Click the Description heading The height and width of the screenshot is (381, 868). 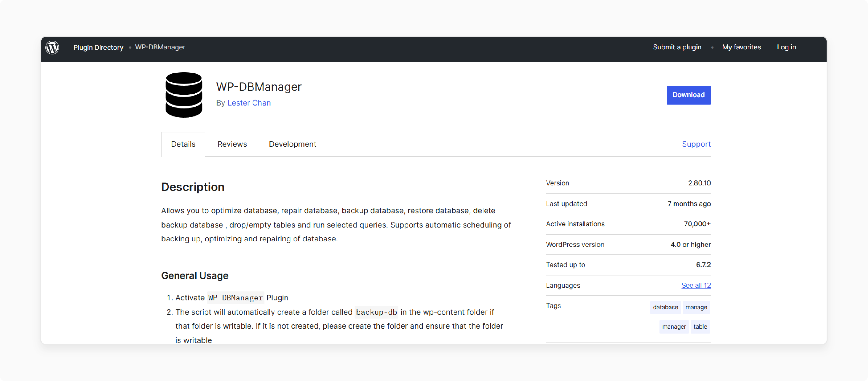(x=193, y=187)
